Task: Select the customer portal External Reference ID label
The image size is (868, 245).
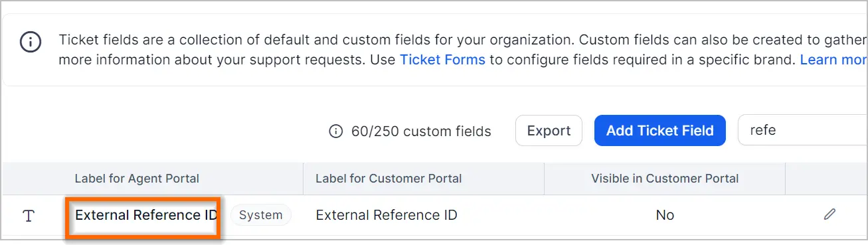Action: tap(387, 215)
